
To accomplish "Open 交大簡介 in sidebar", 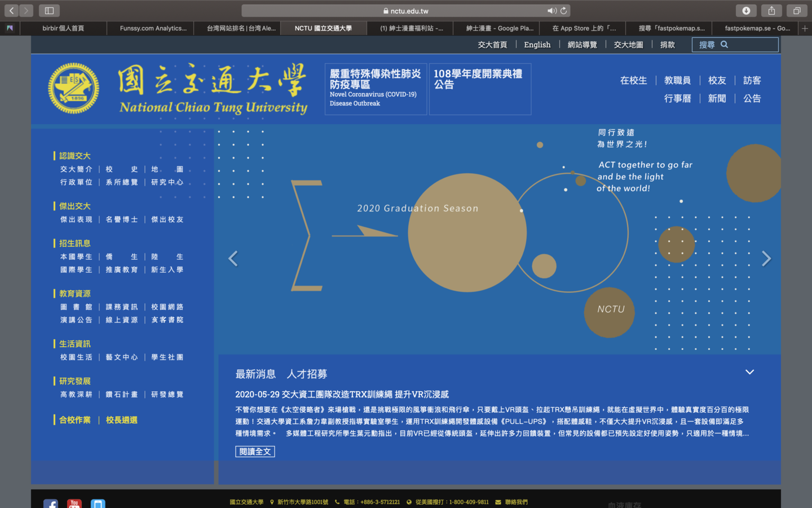I will tap(76, 169).
